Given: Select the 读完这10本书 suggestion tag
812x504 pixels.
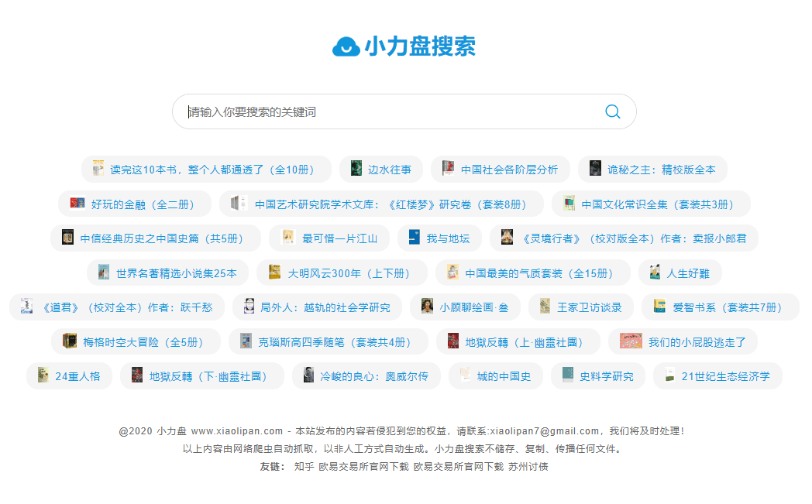Looking at the screenshot, I should click(212, 170).
